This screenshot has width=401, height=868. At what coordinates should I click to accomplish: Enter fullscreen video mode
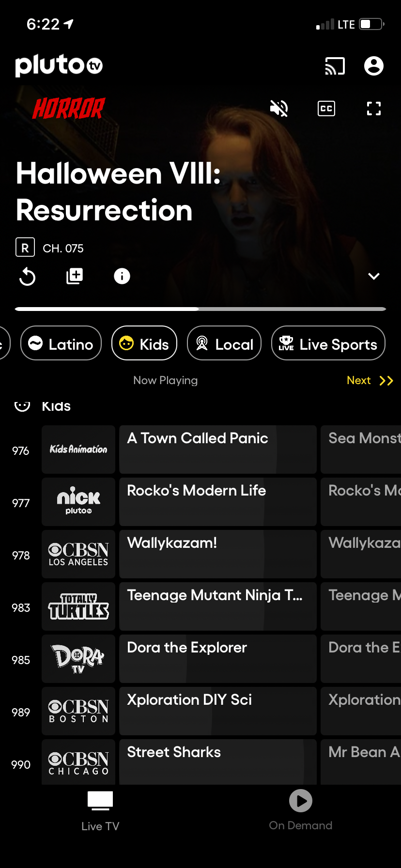[373, 108]
